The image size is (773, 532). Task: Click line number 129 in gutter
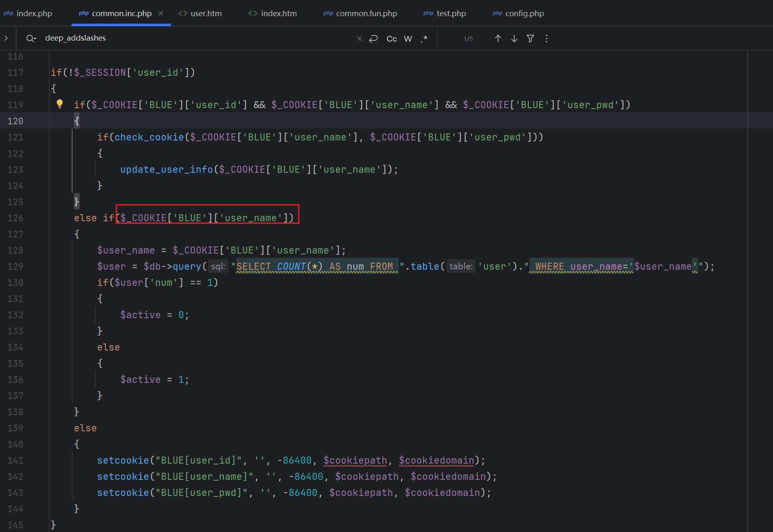click(15, 266)
